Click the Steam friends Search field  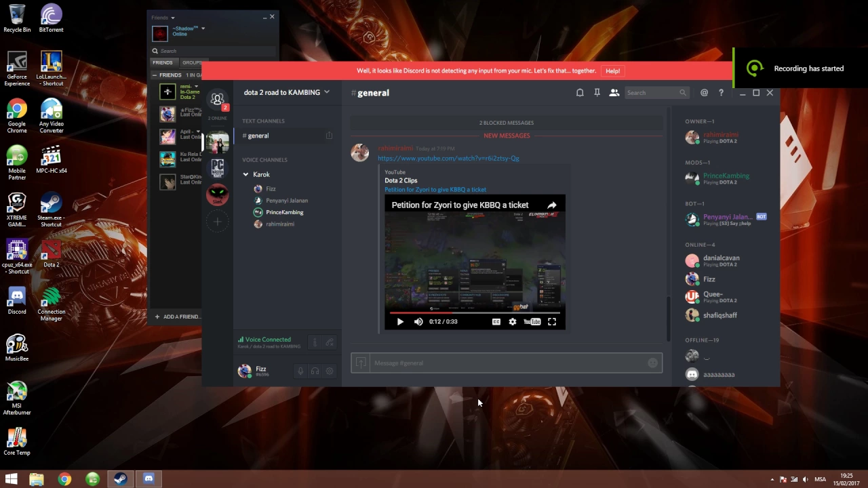click(x=213, y=51)
